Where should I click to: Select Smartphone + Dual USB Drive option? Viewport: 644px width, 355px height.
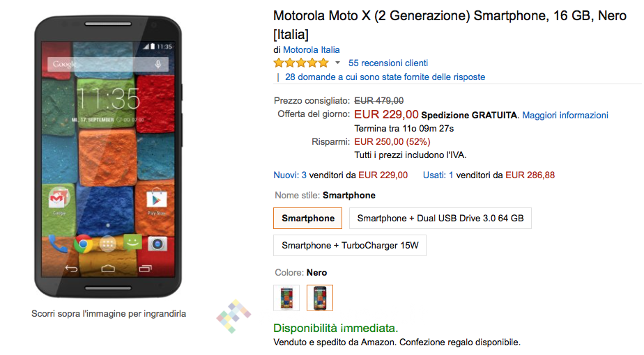pyautogui.click(x=440, y=218)
